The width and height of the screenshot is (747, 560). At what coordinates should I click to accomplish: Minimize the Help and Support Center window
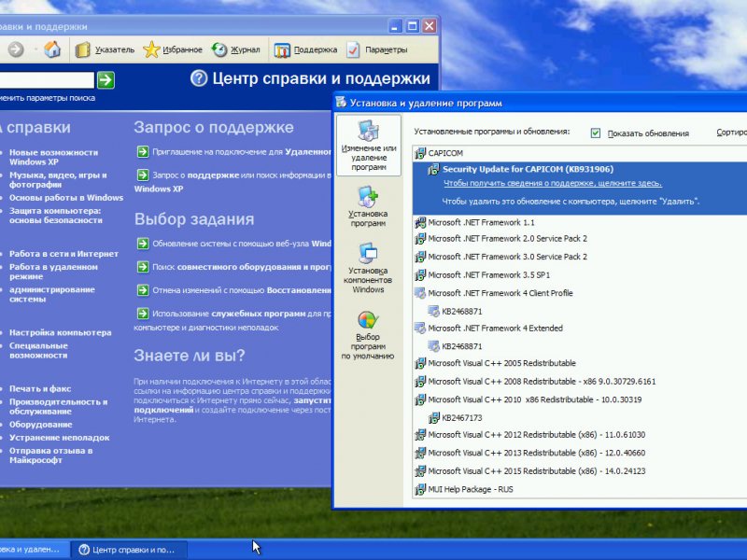click(x=395, y=26)
